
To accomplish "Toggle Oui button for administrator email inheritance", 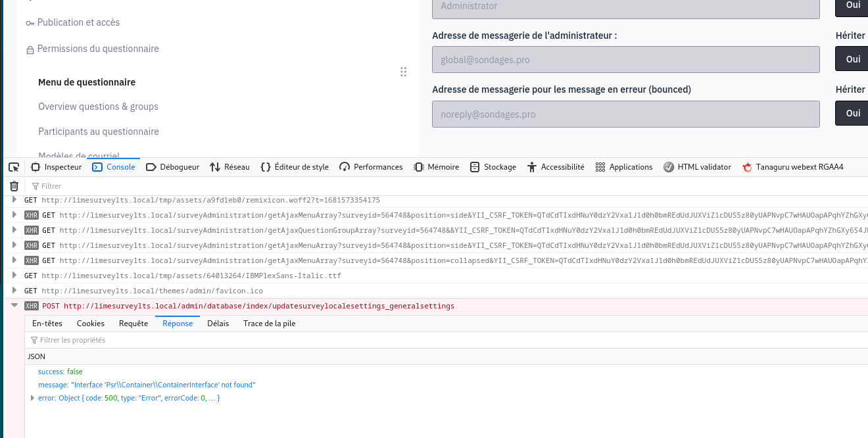I will point(853,59).
